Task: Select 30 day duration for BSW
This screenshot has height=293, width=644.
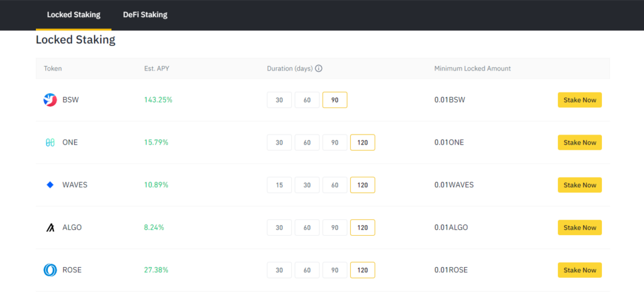Action: click(x=279, y=100)
